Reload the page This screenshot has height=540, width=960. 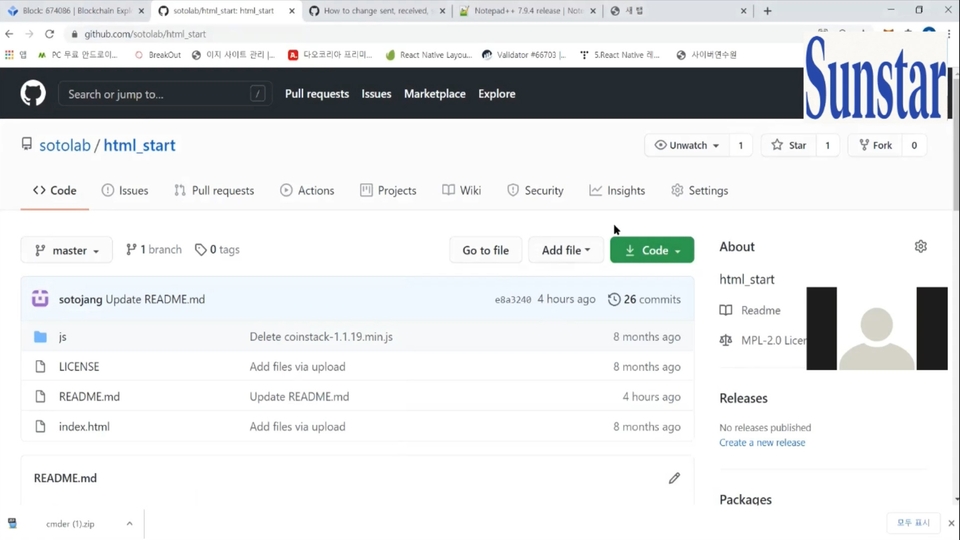pyautogui.click(x=50, y=34)
